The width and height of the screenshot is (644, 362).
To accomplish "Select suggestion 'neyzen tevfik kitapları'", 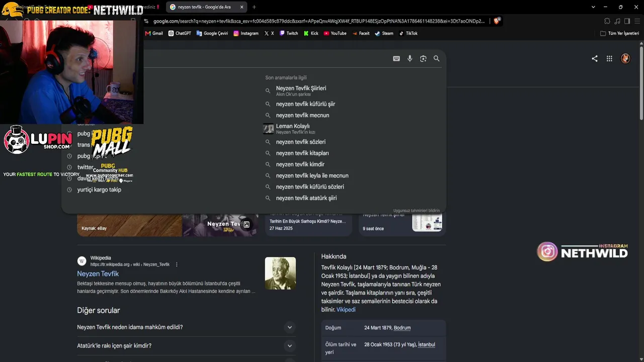I will [302, 153].
